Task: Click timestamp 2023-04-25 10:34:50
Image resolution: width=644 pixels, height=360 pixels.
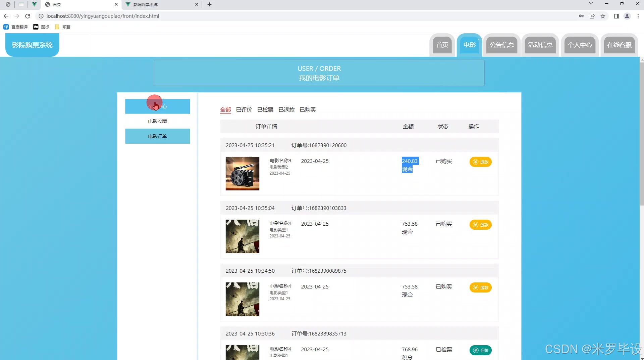Action: click(x=250, y=271)
